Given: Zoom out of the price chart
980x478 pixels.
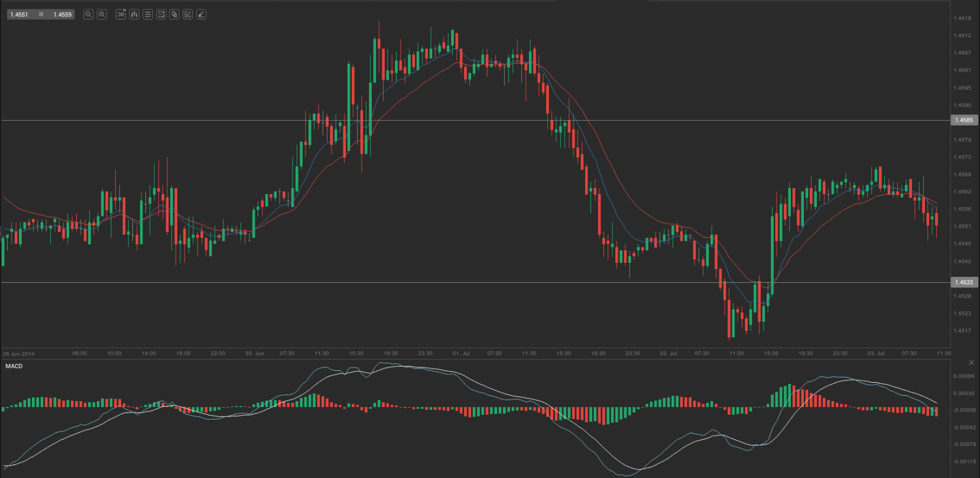Looking at the screenshot, I should coord(88,14).
